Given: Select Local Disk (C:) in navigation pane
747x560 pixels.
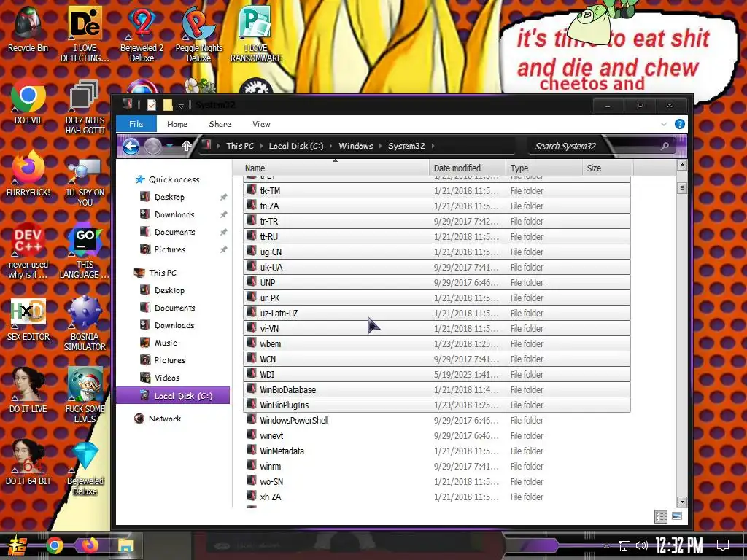Looking at the screenshot, I should click(172, 396).
